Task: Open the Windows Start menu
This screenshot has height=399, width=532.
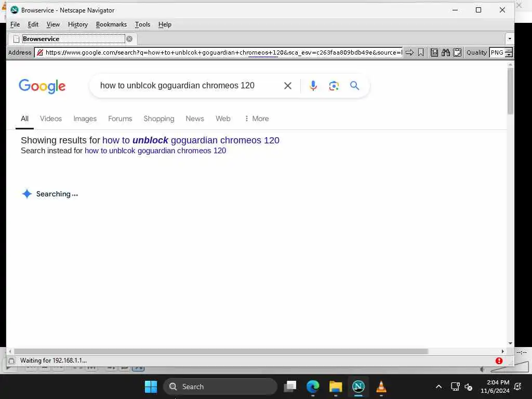Action: pos(151,387)
